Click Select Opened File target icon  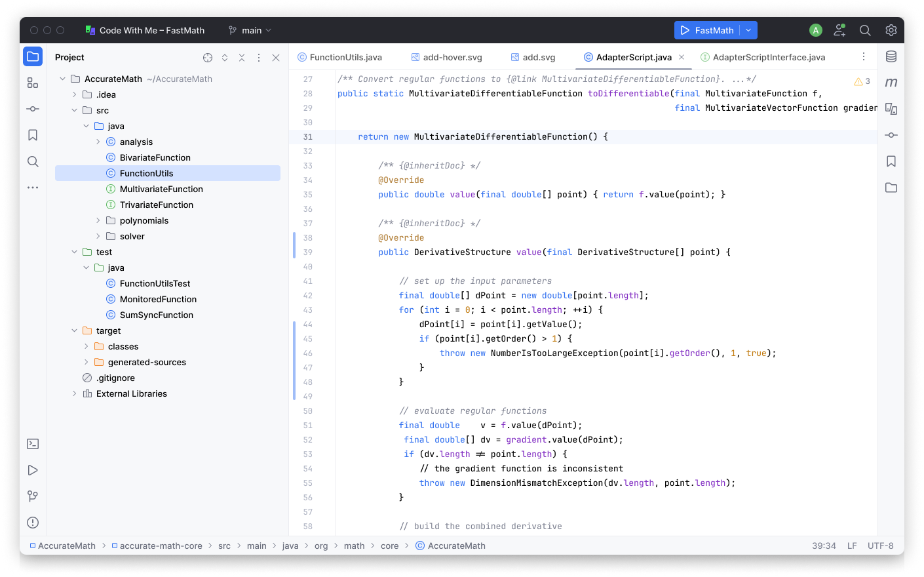208,58
